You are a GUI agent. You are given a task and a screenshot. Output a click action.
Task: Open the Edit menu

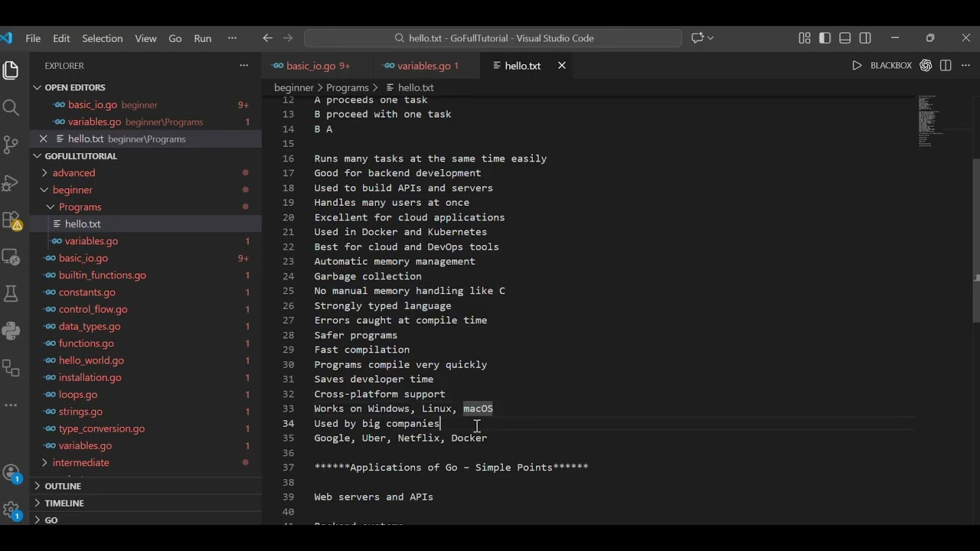coord(61,38)
